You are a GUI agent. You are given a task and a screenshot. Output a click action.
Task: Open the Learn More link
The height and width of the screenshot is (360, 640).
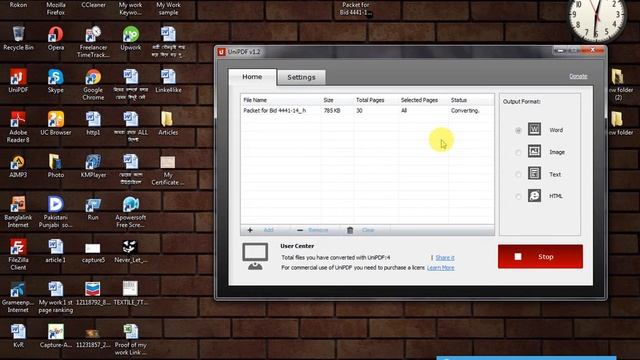coord(440,268)
